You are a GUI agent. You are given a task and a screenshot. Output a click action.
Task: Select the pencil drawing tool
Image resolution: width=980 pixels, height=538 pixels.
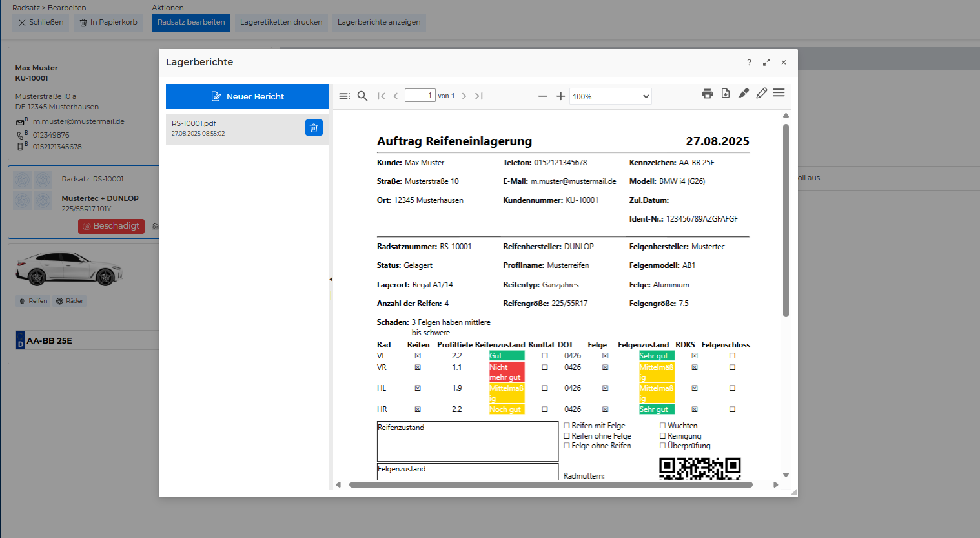[762, 93]
